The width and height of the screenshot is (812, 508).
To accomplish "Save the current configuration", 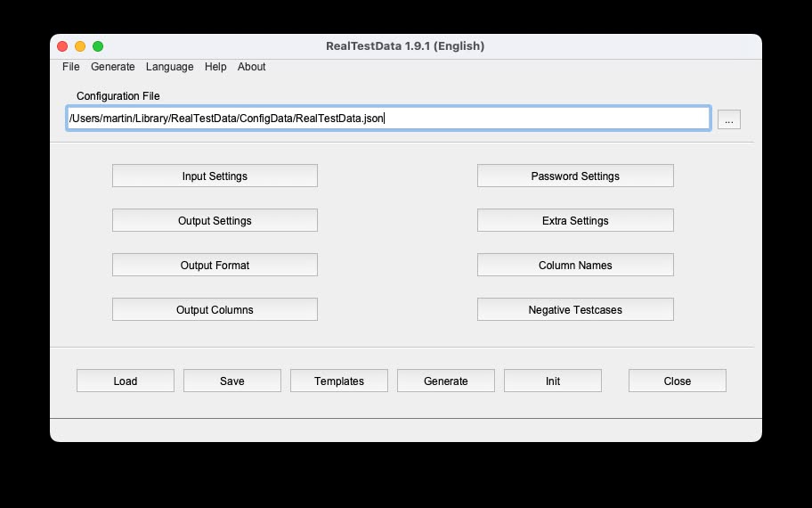I will click(x=231, y=381).
